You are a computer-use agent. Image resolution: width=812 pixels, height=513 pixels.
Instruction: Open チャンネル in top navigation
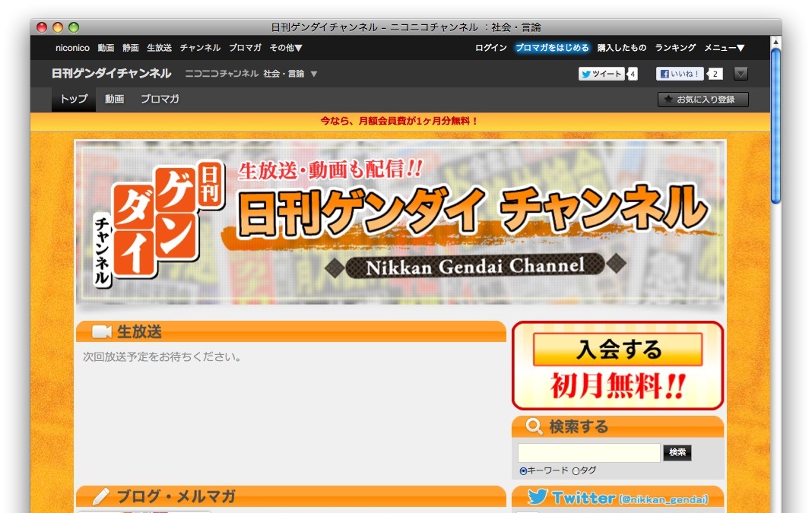pos(200,48)
